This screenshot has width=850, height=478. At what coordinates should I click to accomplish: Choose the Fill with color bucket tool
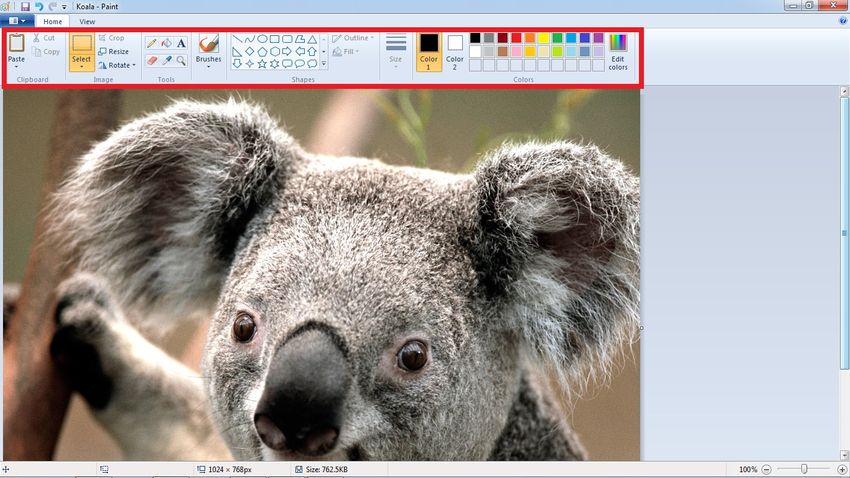(166, 43)
